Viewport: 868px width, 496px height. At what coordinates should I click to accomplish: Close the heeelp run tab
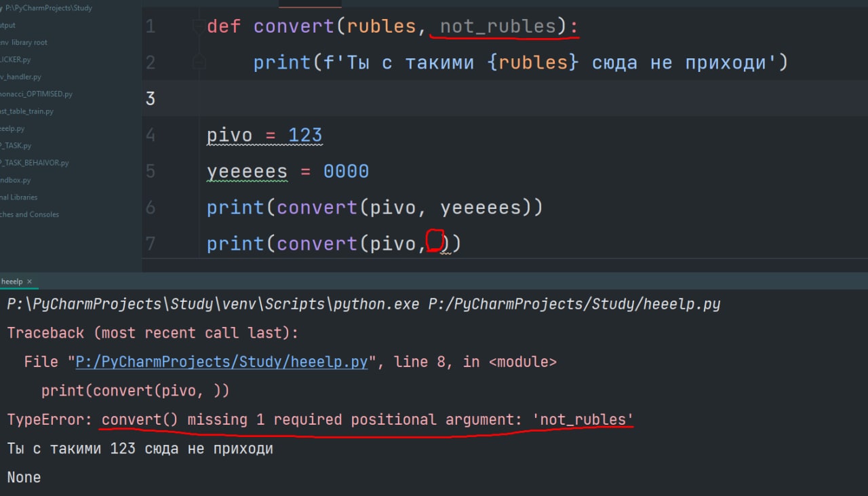(30, 281)
